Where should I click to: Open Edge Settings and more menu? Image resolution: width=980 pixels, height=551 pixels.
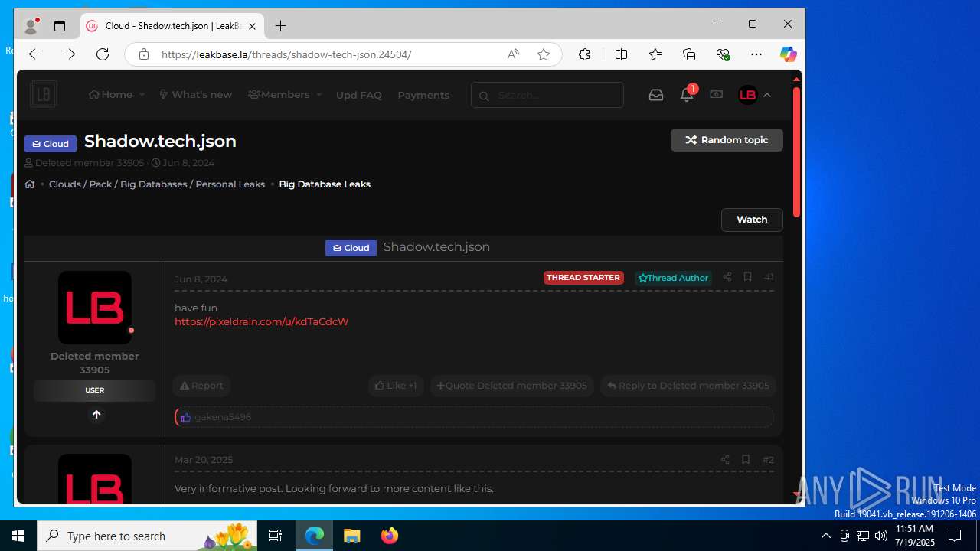756,54
